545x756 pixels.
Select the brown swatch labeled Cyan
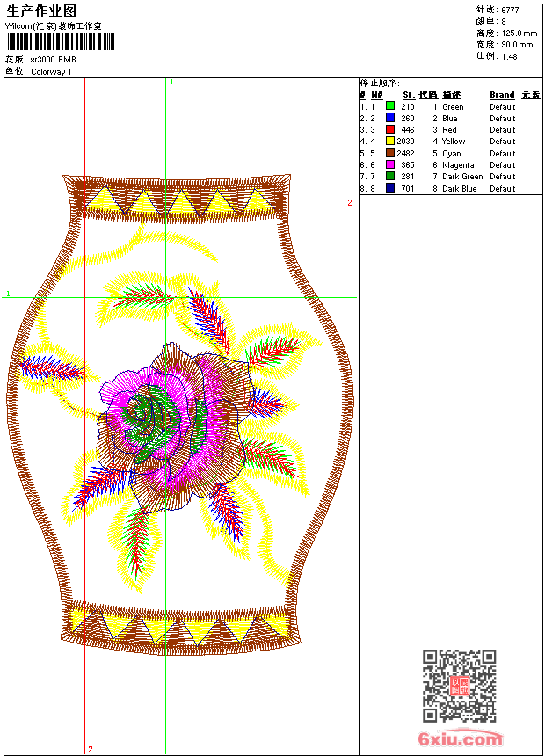pyautogui.click(x=390, y=153)
